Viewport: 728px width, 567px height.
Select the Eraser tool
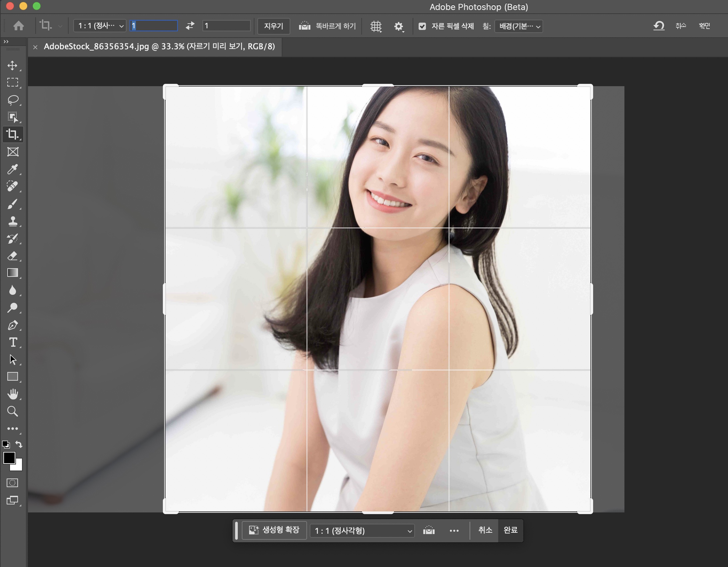pyautogui.click(x=13, y=256)
